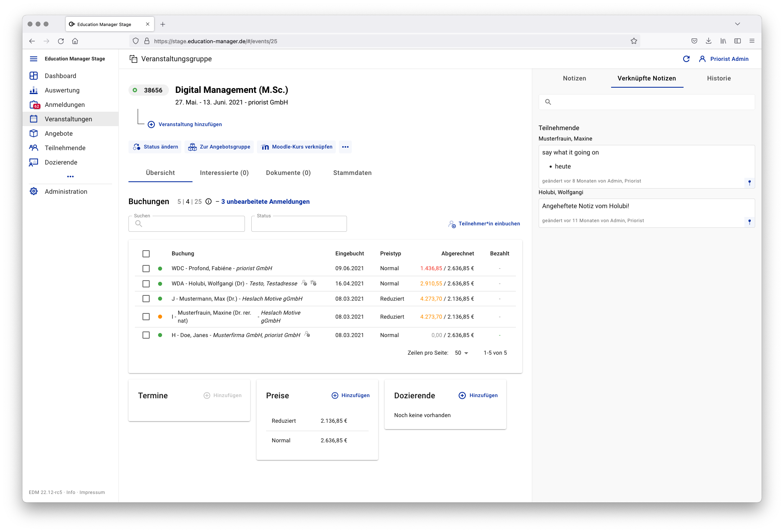Select all bookings via the header checkbox
The image size is (784, 532).
point(146,253)
